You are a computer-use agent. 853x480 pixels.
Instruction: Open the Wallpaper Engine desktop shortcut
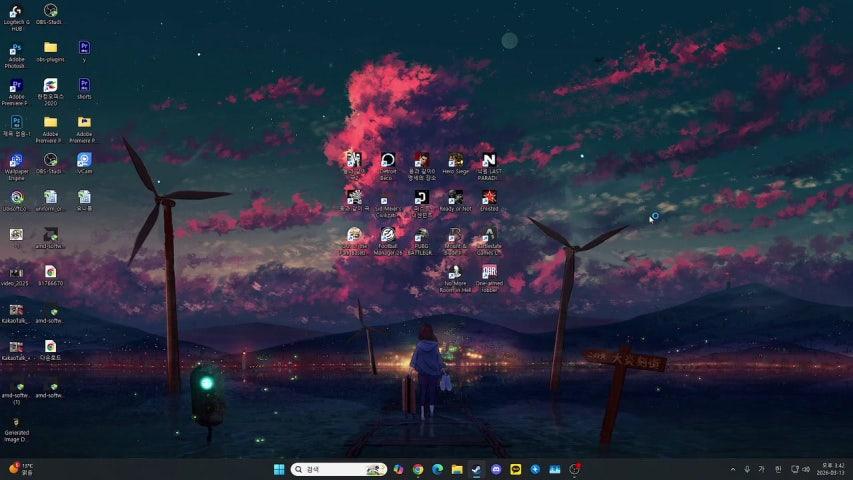(x=16, y=161)
